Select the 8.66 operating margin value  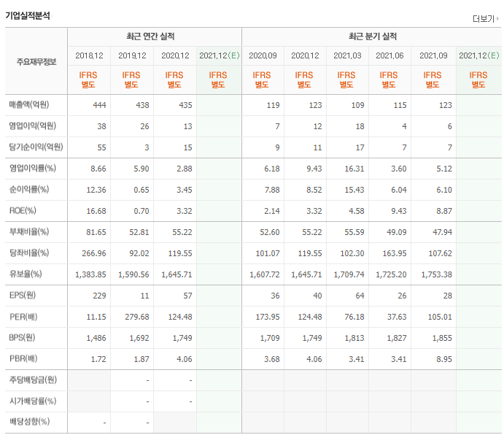(x=98, y=169)
